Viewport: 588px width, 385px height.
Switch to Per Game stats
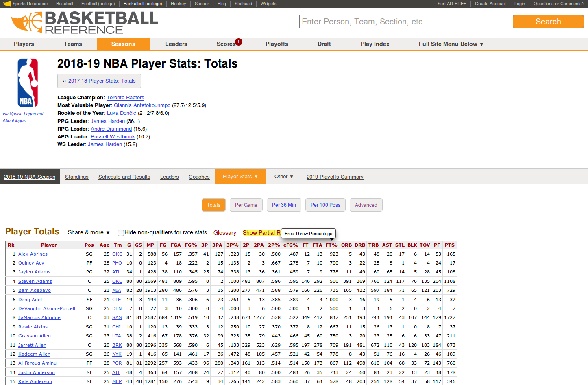tap(246, 205)
